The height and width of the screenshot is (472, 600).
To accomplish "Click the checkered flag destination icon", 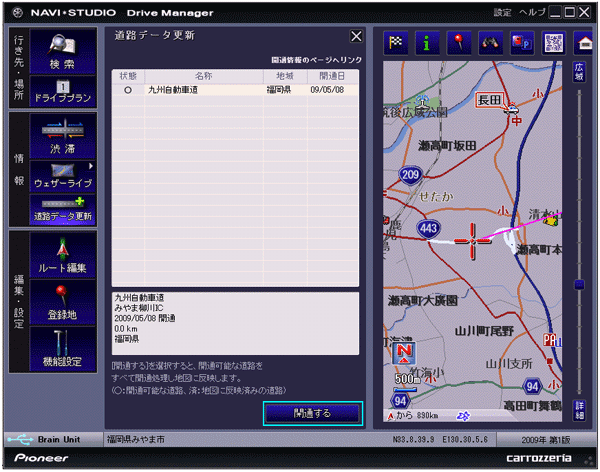I will click(x=395, y=43).
